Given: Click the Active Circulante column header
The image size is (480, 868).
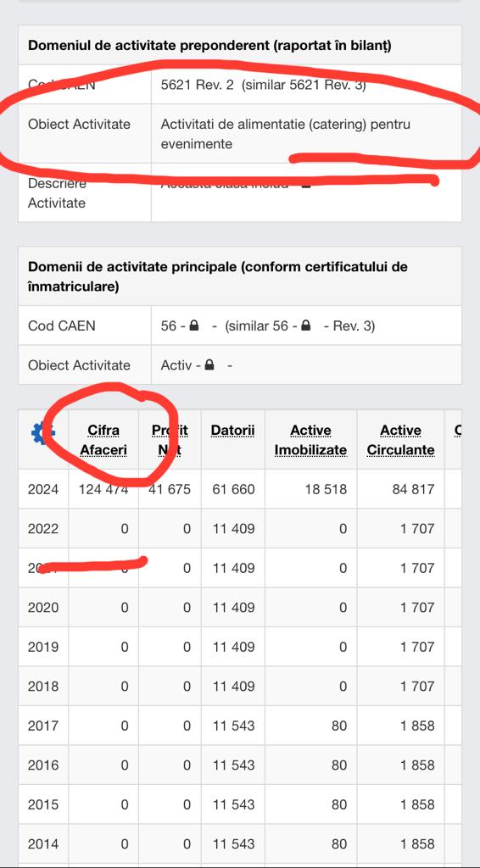Looking at the screenshot, I should (400, 440).
